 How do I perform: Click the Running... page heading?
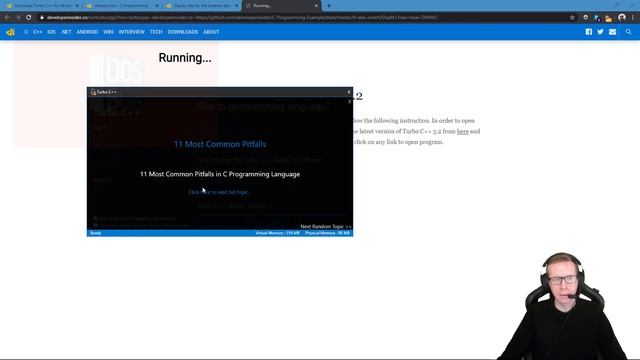[185, 58]
